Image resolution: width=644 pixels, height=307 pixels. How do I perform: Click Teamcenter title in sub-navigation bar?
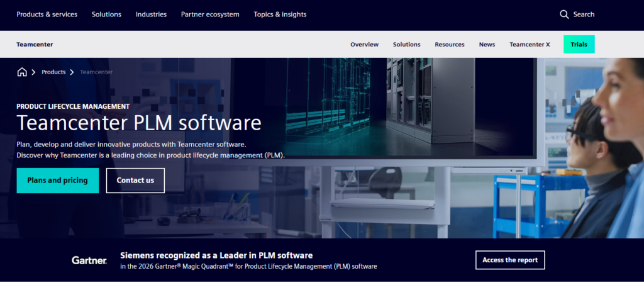35,45
